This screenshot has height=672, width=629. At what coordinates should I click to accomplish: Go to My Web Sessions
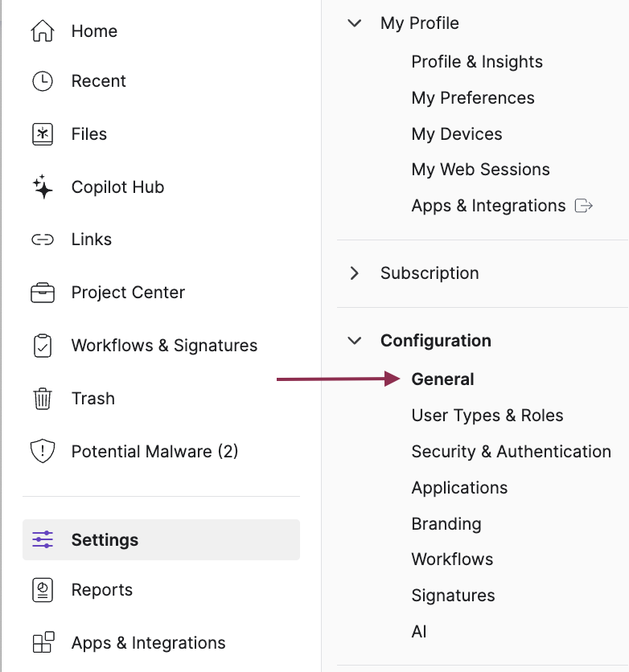[480, 169]
